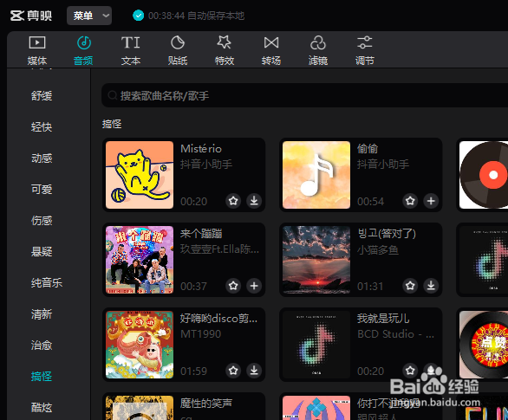Viewport: 508px width, 420px height.
Task: Open the 滤镜 filters tab
Action: click(318, 50)
